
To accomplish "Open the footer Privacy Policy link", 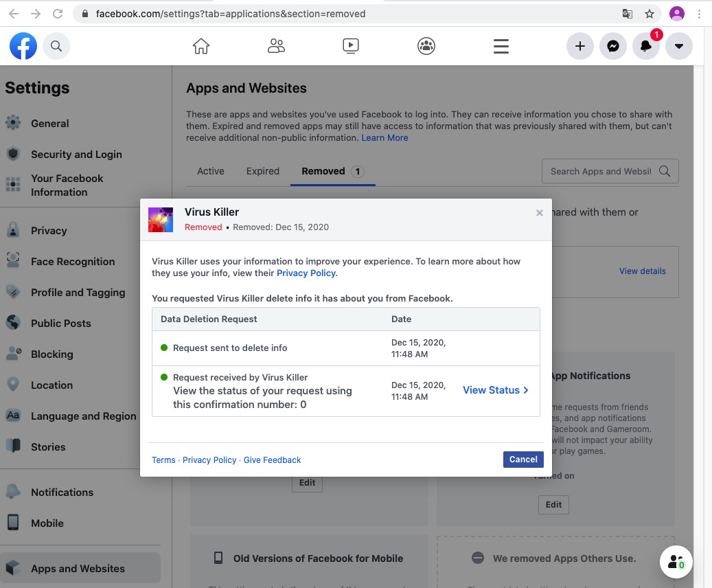I will pyautogui.click(x=209, y=460).
